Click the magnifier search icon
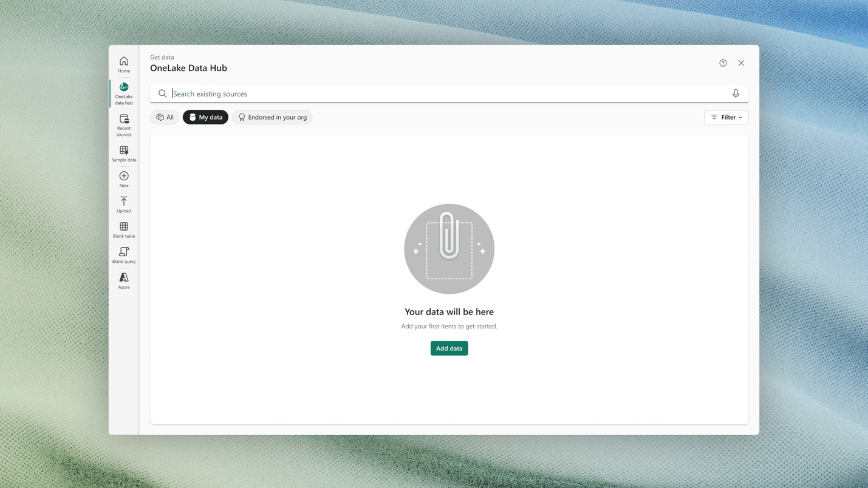 tap(163, 93)
